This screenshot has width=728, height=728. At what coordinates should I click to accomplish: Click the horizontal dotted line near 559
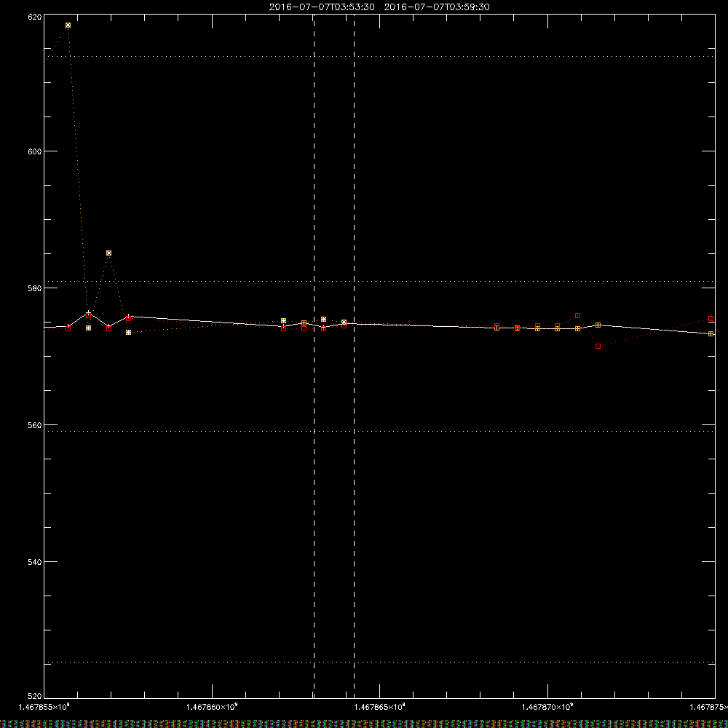tap(379, 431)
